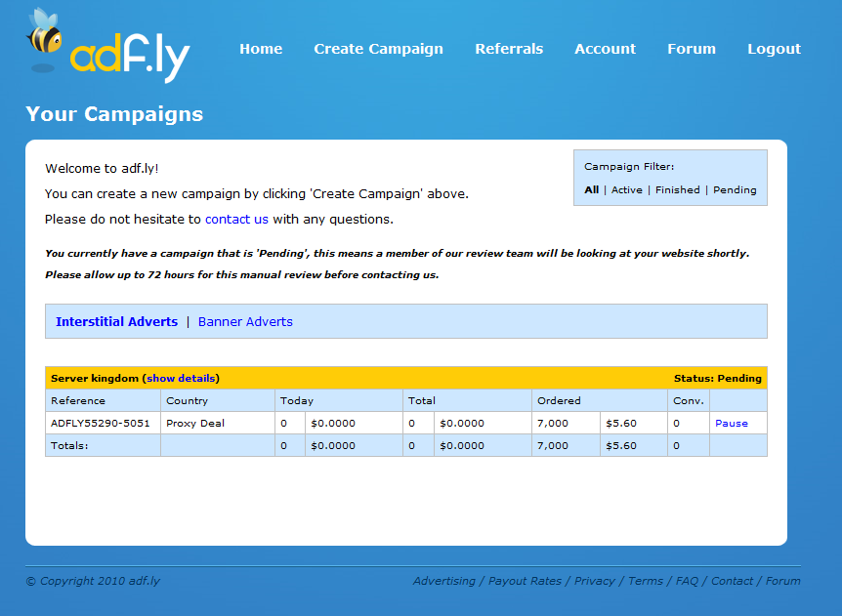842x616 pixels.
Task: Select reference cell ADFLY55290-5051
Action: 104,424
